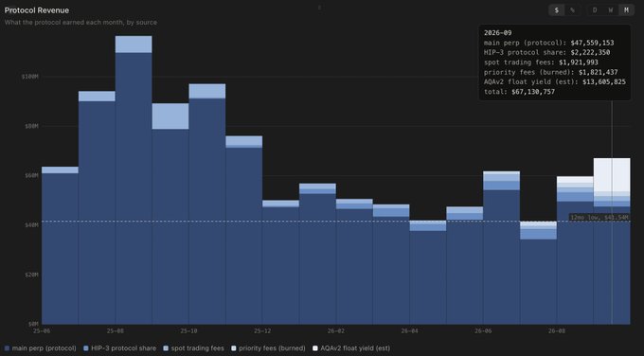Click tooltip line 'total: $67,130,757'
Viewport: 644px width, 356px height.
(x=519, y=92)
